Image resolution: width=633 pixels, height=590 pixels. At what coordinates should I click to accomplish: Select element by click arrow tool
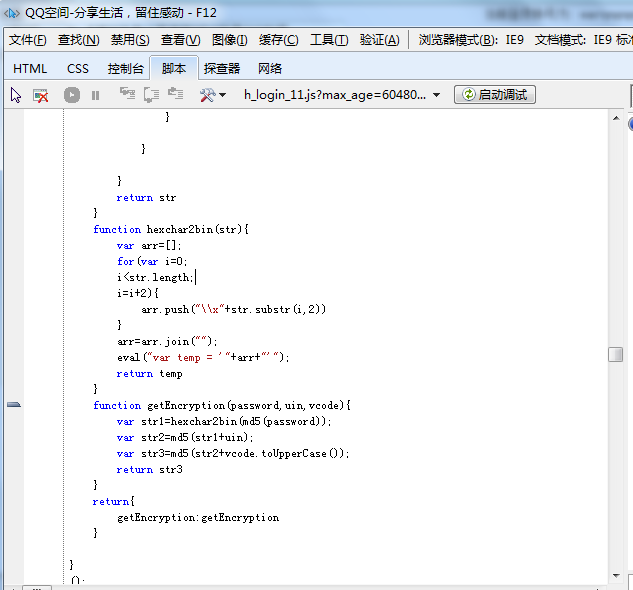click(x=16, y=95)
